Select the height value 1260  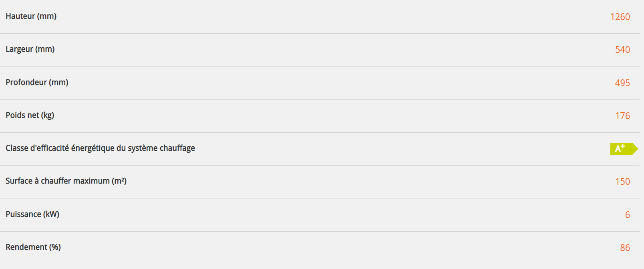pos(620,17)
